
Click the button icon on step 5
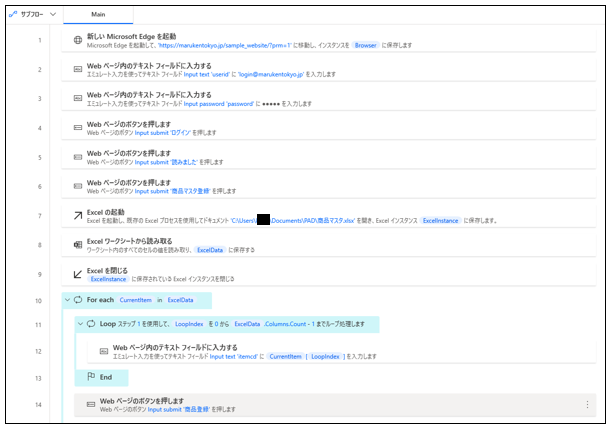[78, 157]
